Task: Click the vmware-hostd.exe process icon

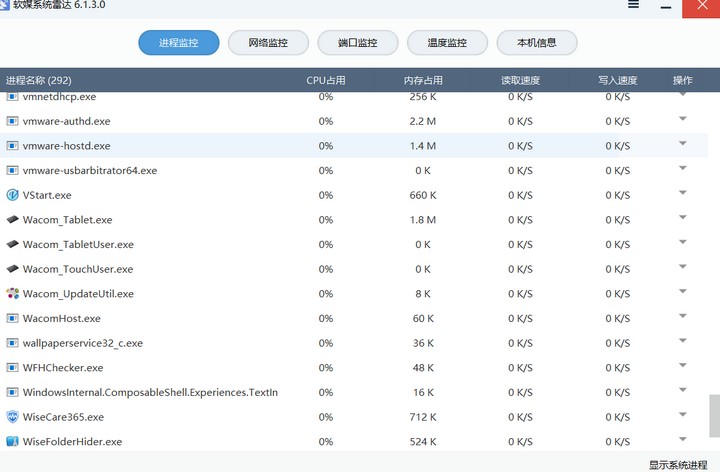Action: coord(13,146)
